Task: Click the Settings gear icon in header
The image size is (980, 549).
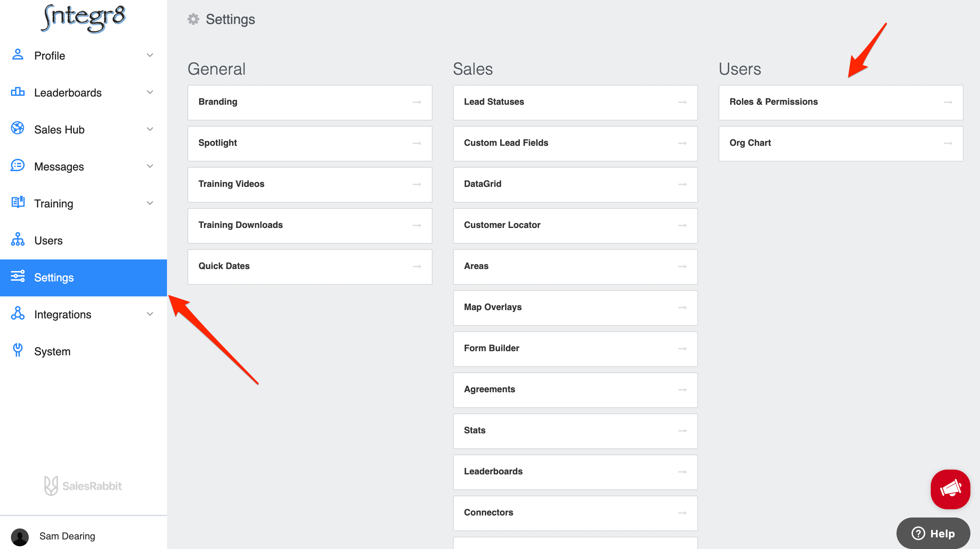Action: click(x=193, y=19)
